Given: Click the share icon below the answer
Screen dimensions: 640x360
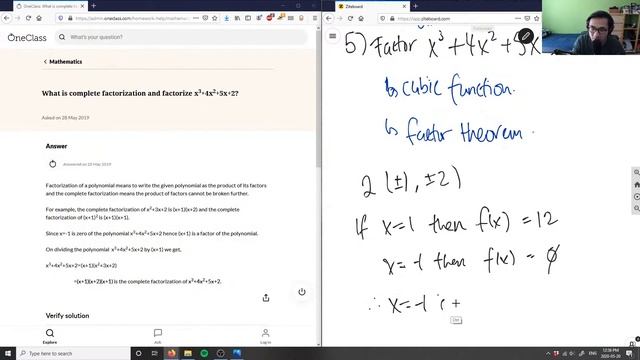Looking at the screenshot, I should [x=266, y=298].
